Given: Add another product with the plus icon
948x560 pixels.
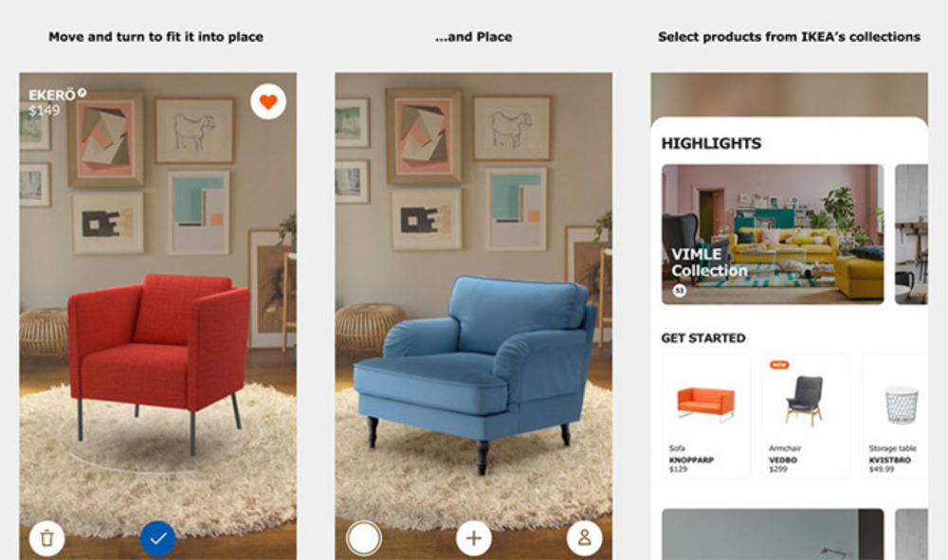Looking at the screenshot, I should point(474,537).
